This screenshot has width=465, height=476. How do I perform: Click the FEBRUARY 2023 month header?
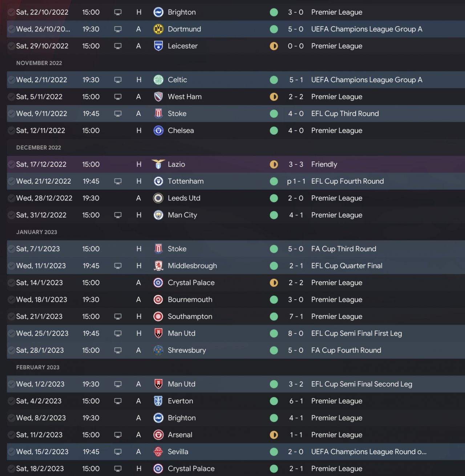(38, 367)
